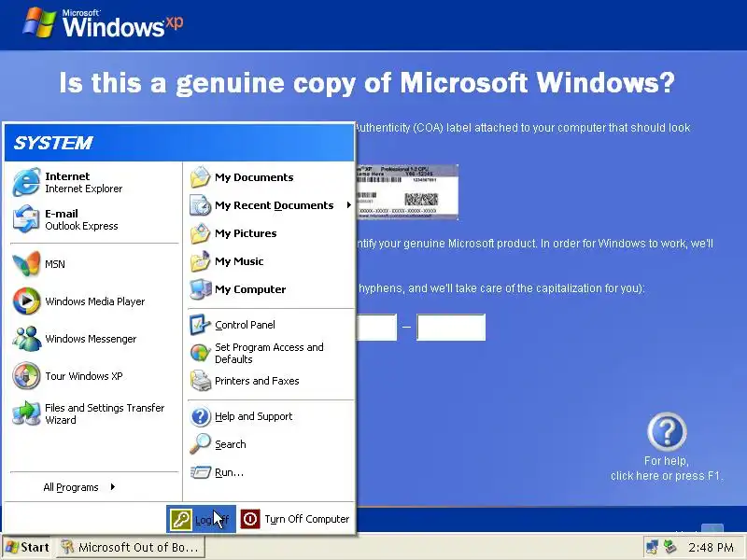
Task: Open the My Music folder icon
Action: click(x=200, y=261)
